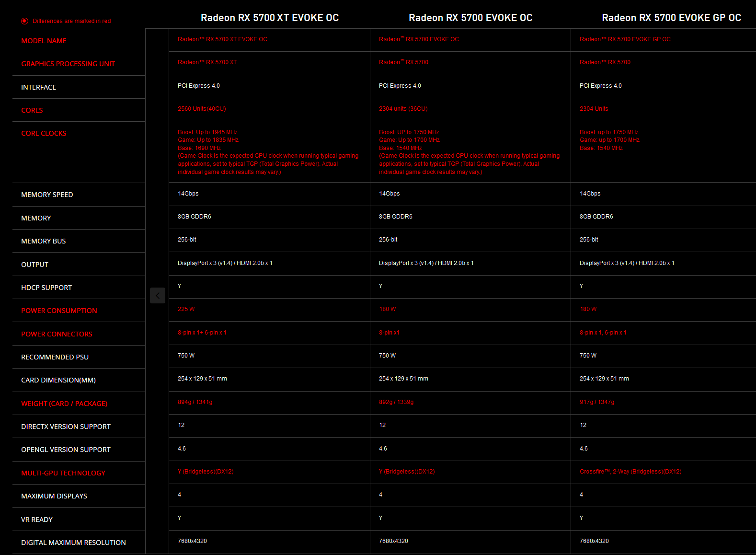Select the RECOMMENDED PSU row label
The height and width of the screenshot is (555, 756).
pos(55,357)
